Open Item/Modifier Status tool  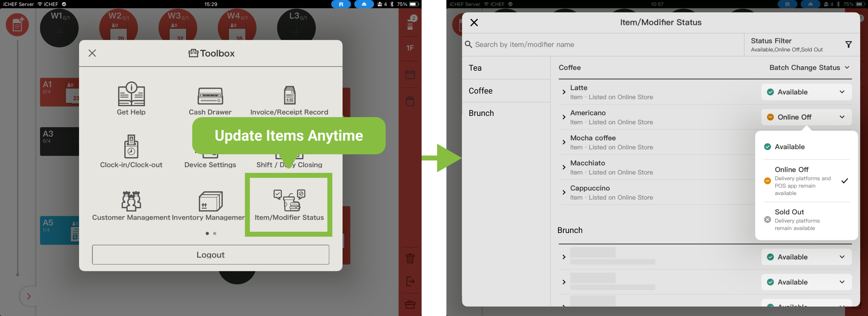point(289,205)
